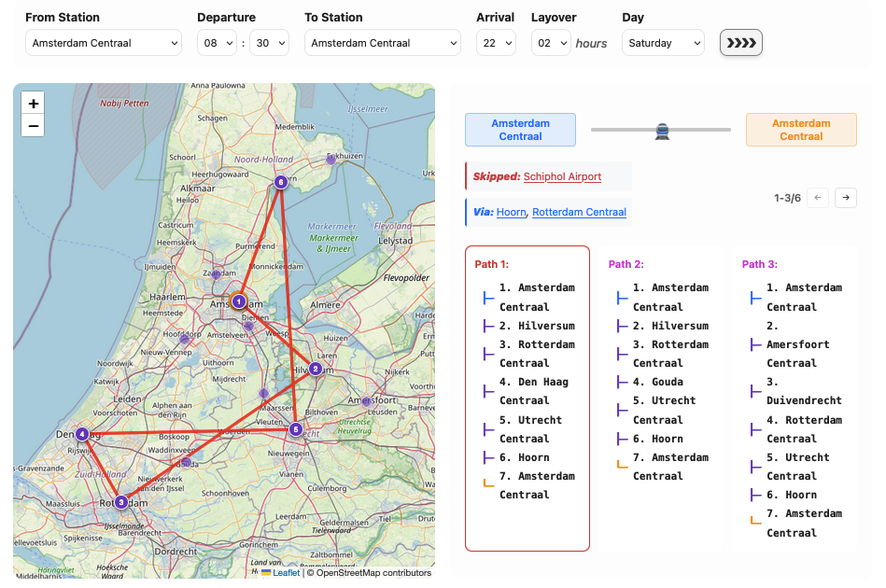
Task: Click the orange Amsterdam Centraal destination button
Action: pos(800,130)
